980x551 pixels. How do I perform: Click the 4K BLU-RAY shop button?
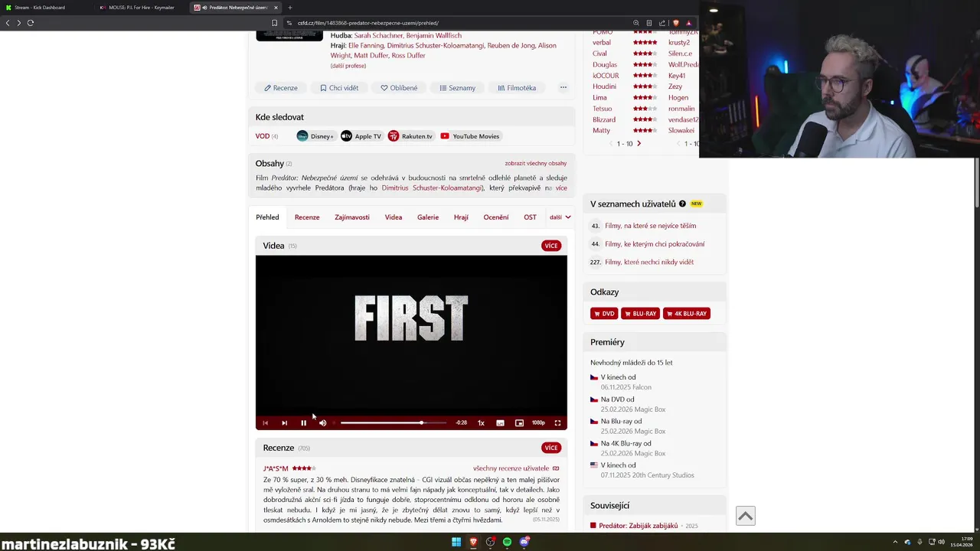(687, 314)
